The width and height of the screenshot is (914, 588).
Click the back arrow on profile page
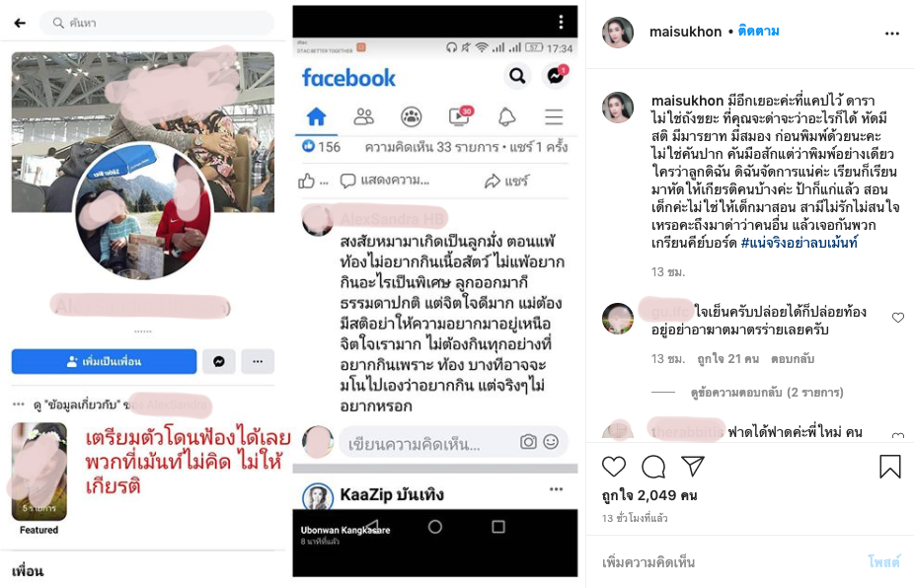click(20, 23)
